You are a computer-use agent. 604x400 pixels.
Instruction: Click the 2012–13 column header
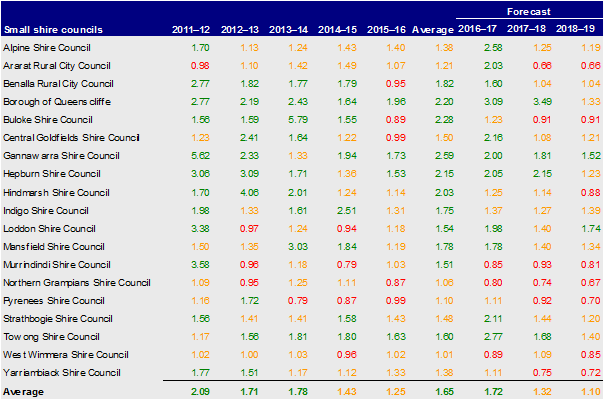(240, 30)
